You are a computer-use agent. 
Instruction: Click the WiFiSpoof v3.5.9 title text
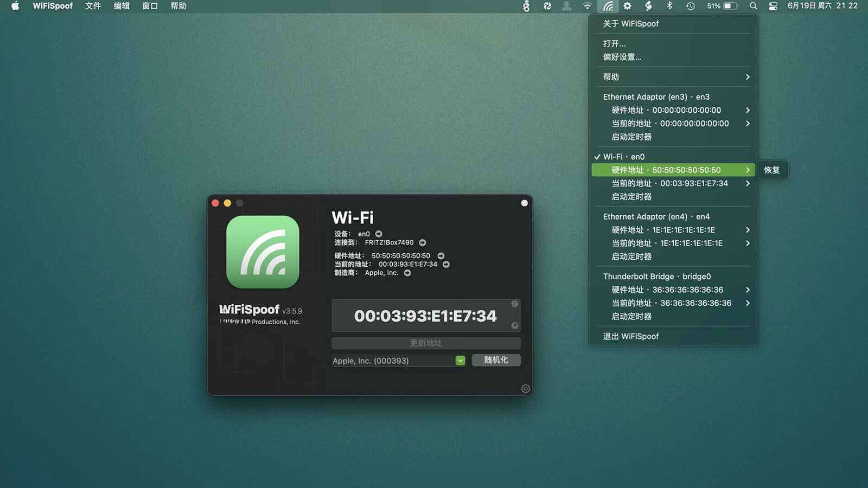point(260,310)
